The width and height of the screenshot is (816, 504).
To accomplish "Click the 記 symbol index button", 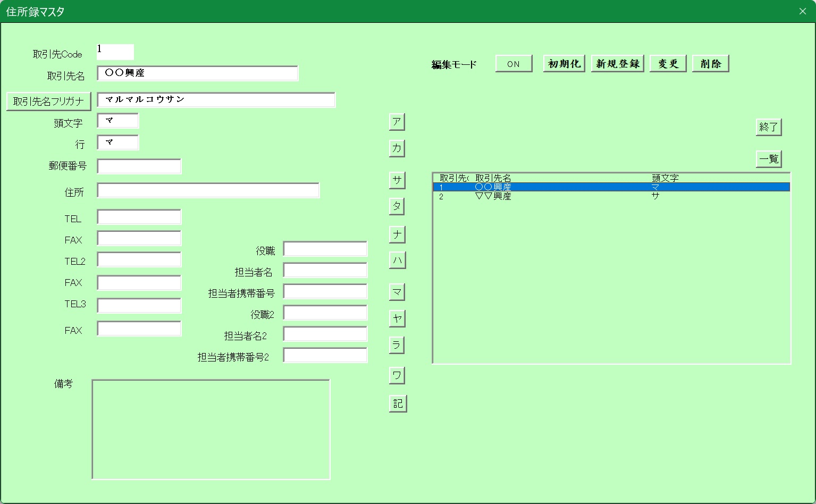I will coord(398,404).
